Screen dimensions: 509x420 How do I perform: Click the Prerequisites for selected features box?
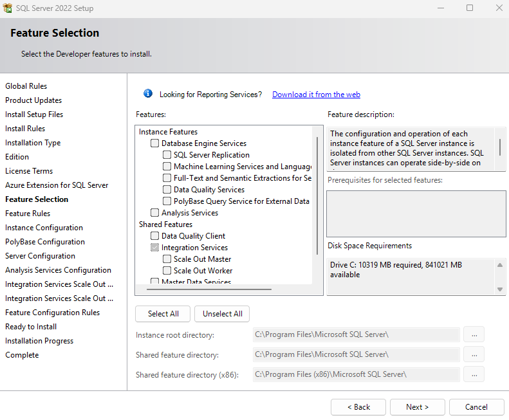pyautogui.click(x=416, y=214)
